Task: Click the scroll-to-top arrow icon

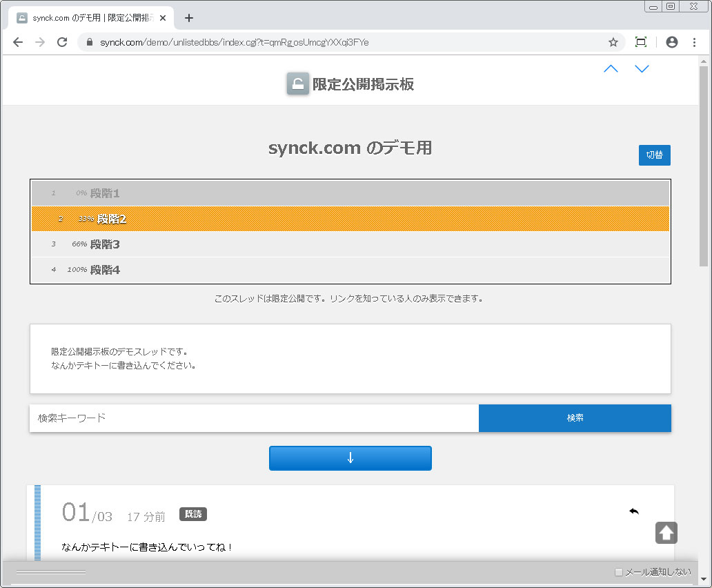Action: pos(666,533)
